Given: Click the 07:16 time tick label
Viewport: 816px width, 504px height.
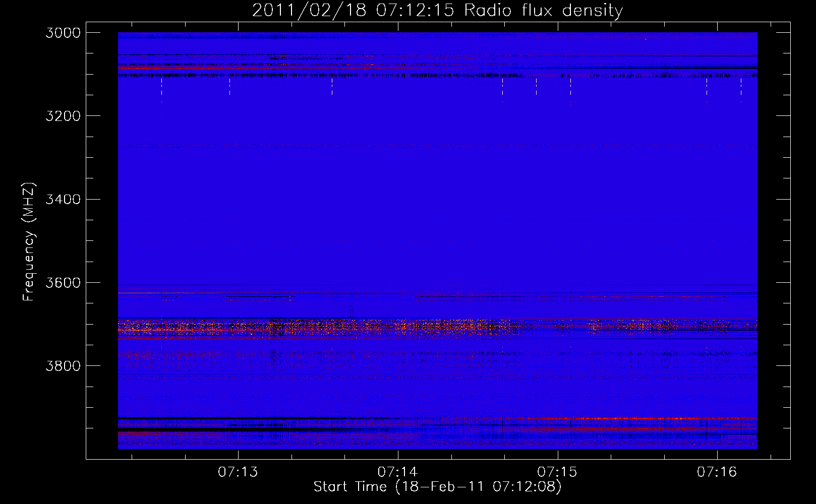Looking at the screenshot, I should (x=717, y=472).
